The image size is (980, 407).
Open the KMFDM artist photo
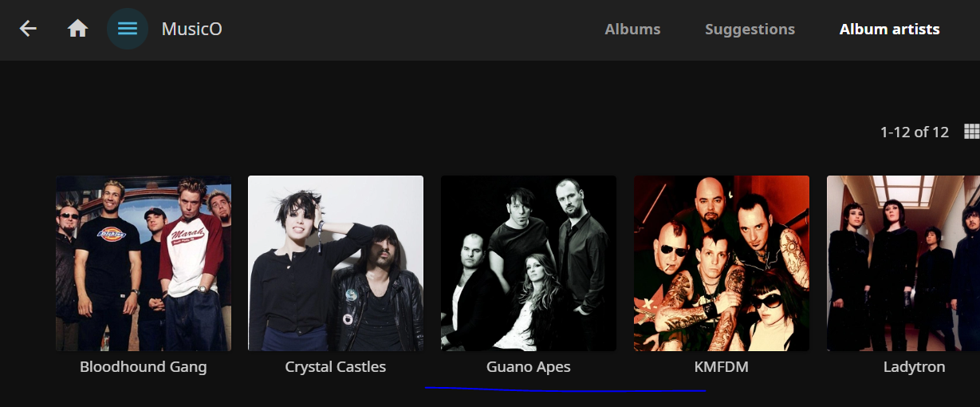click(722, 263)
